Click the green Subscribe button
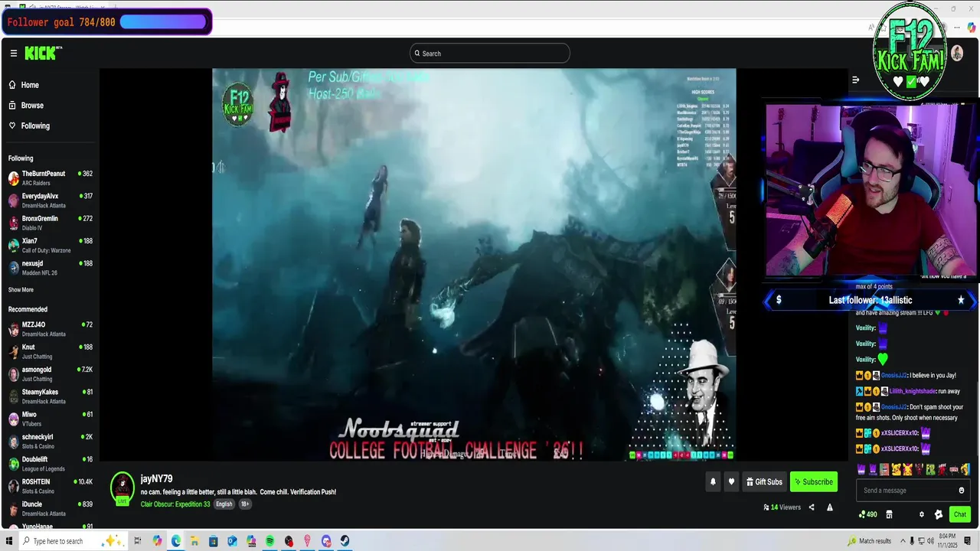The width and height of the screenshot is (980, 551). click(813, 482)
